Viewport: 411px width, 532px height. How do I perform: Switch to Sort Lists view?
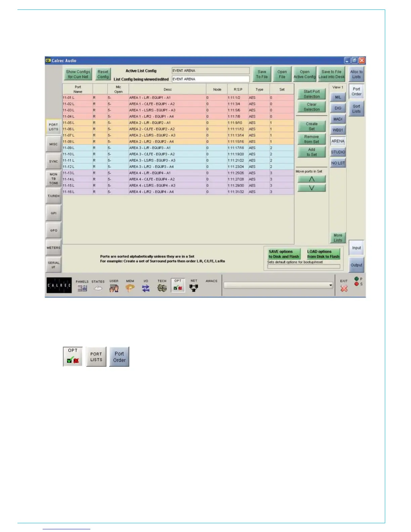[356, 109]
